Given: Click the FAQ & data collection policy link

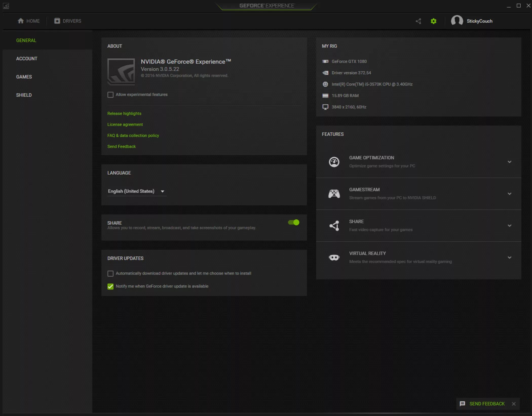Looking at the screenshot, I should click(133, 135).
